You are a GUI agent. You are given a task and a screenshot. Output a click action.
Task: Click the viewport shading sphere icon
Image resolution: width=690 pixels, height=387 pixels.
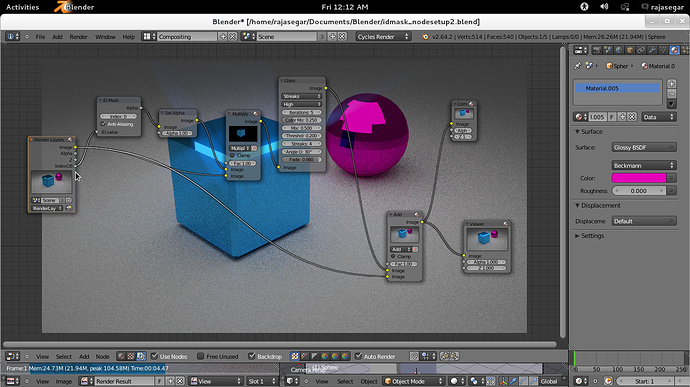(x=456, y=381)
